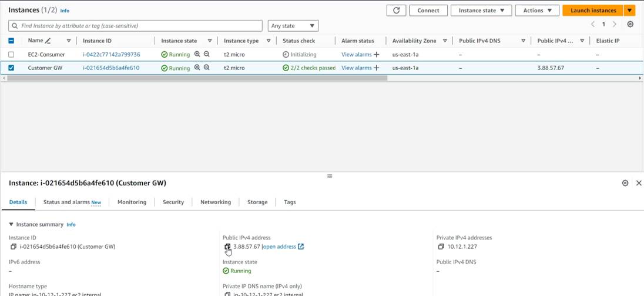Sort by Public IPv4 DNS column arrow
The image size is (644, 296).
coord(523,41)
